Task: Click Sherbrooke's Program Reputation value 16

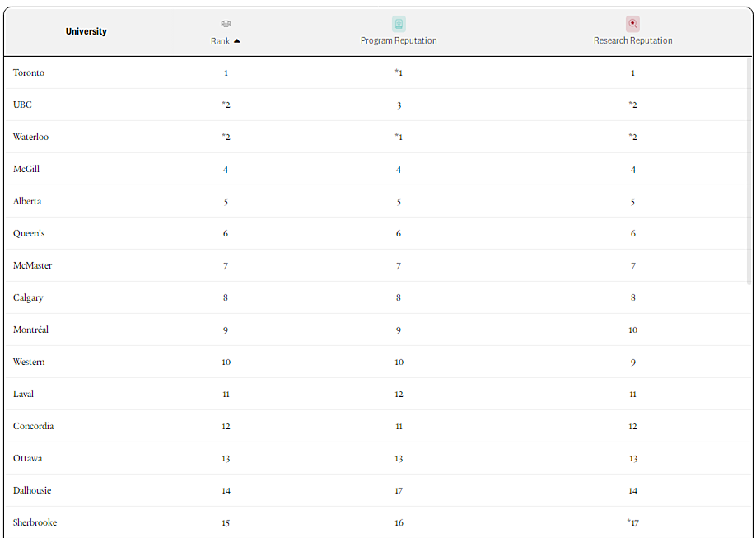Action: point(399,522)
